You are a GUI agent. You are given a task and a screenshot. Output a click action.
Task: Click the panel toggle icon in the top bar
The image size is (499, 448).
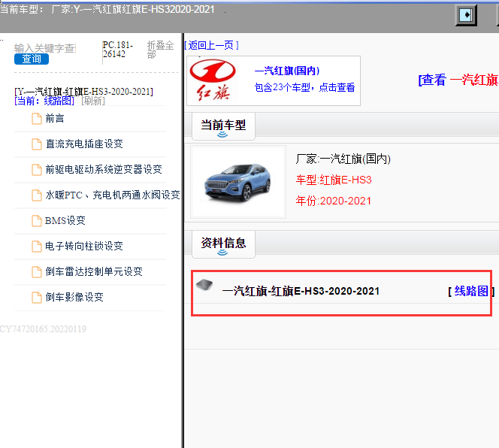(x=466, y=15)
